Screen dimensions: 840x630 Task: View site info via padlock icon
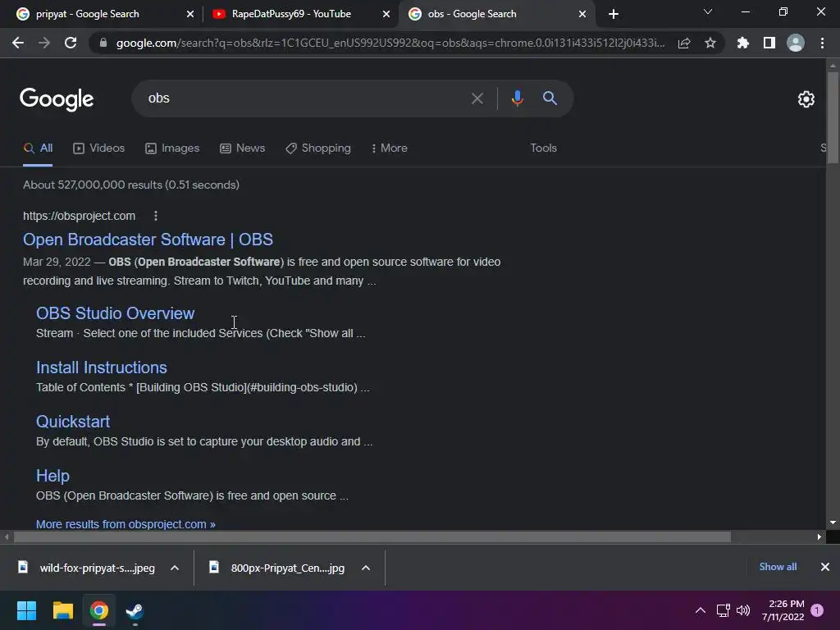click(103, 43)
